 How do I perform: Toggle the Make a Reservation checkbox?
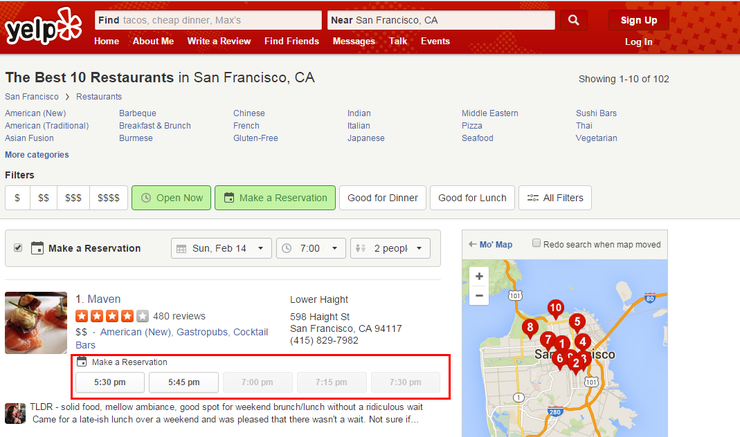18,248
